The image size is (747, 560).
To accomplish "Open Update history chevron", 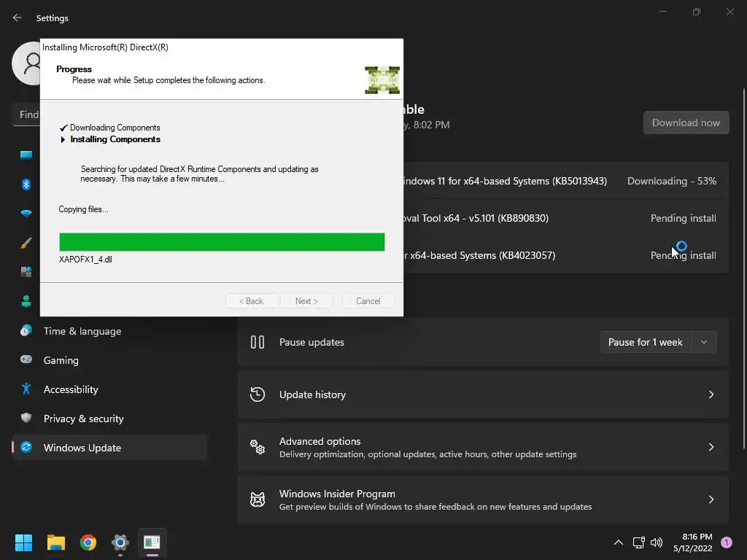I will click(x=711, y=394).
